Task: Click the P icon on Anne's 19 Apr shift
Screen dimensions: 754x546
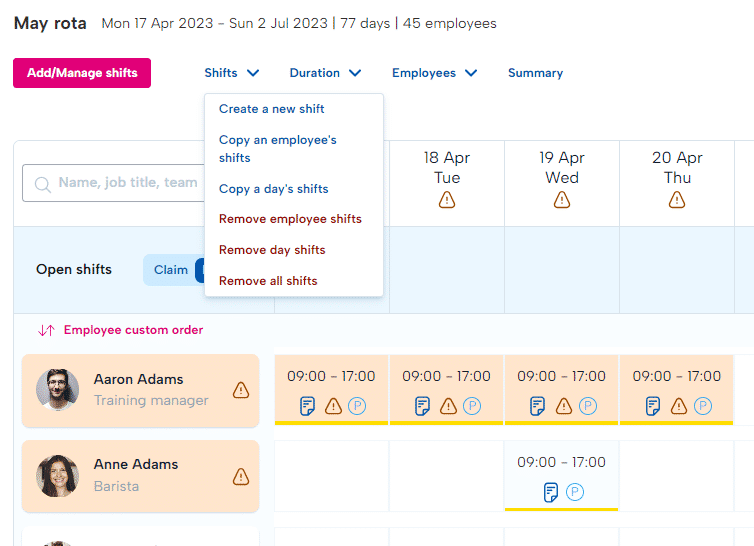Action: tap(575, 492)
